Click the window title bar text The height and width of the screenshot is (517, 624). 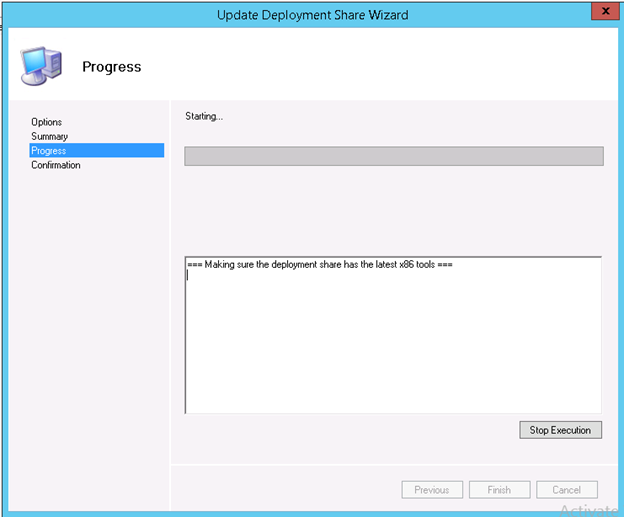pyautogui.click(x=312, y=14)
